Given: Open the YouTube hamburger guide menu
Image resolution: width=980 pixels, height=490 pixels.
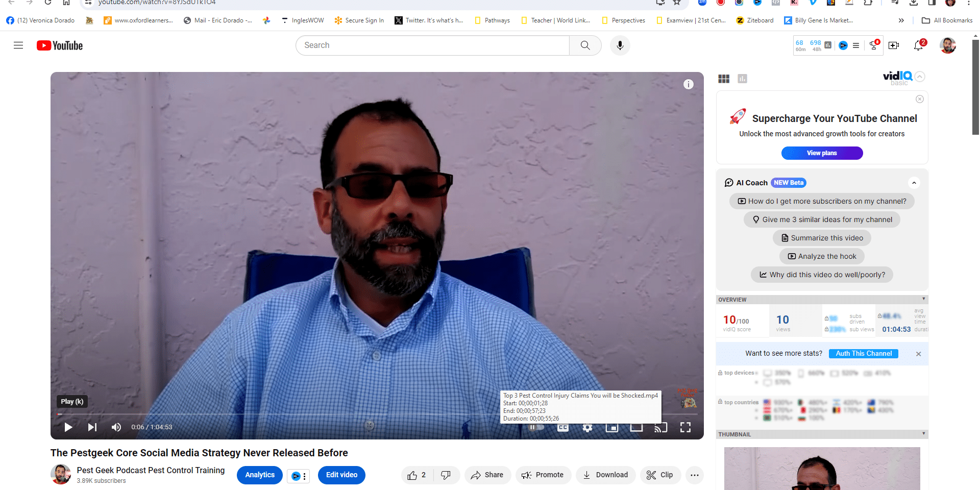Looking at the screenshot, I should pyautogui.click(x=18, y=45).
